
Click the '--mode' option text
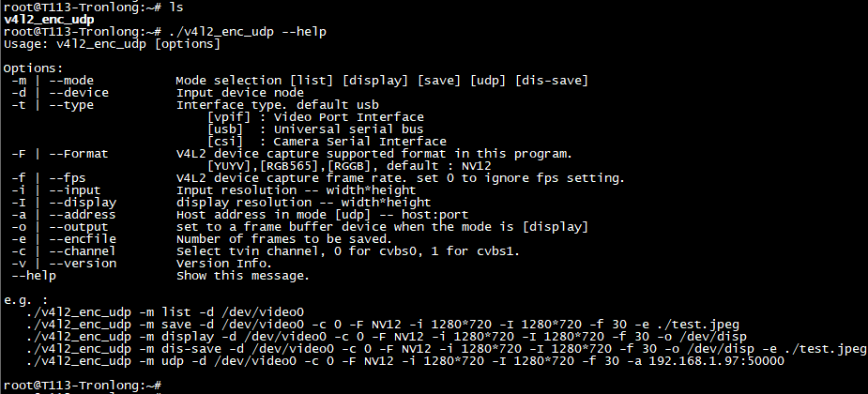71,81
